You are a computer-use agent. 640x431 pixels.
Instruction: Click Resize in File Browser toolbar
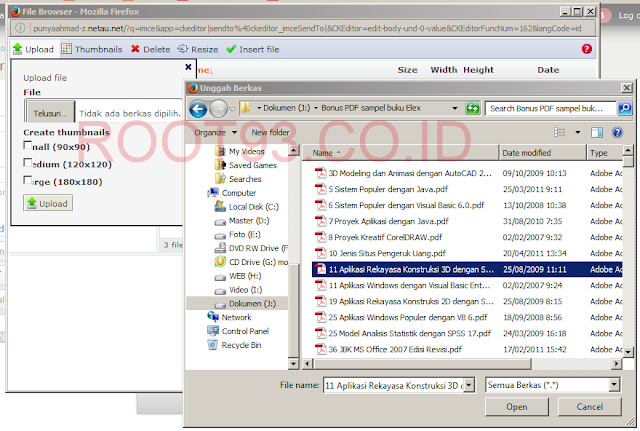(x=198, y=49)
